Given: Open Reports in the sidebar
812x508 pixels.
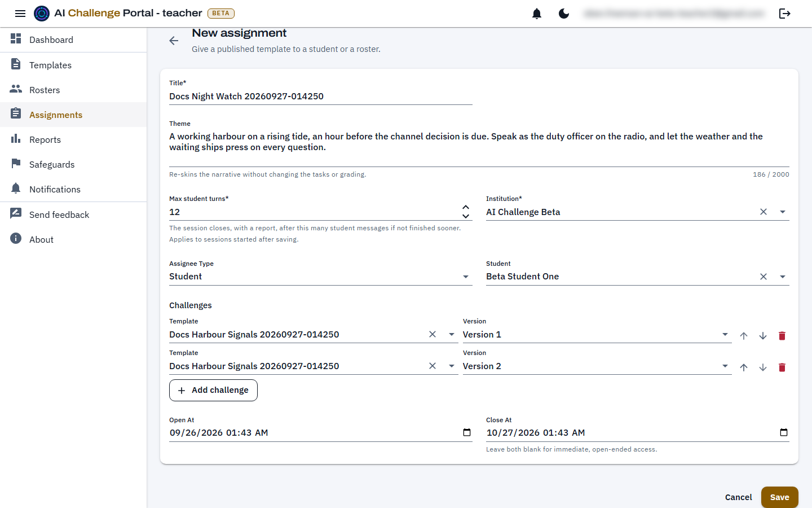Looking at the screenshot, I should (73, 139).
